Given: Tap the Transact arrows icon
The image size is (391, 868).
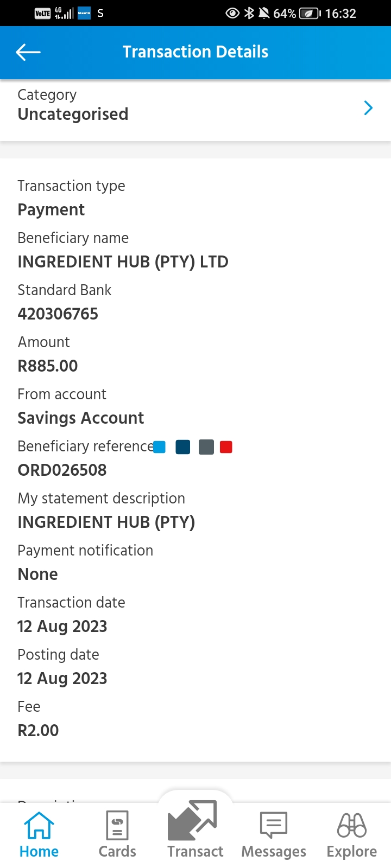Looking at the screenshot, I should (x=192, y=820).
